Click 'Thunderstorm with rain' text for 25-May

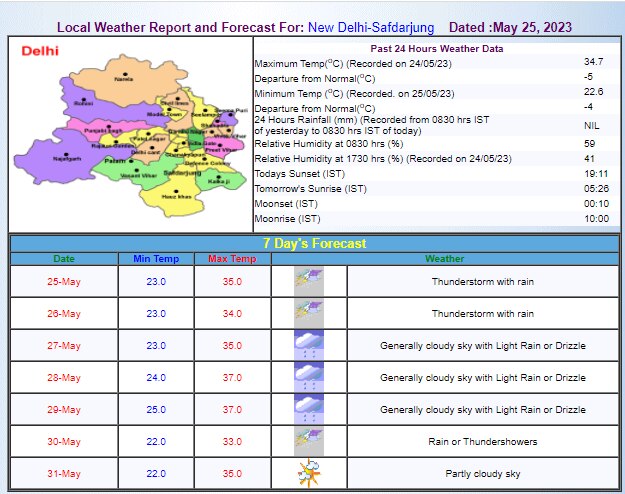tap(483, 281)
